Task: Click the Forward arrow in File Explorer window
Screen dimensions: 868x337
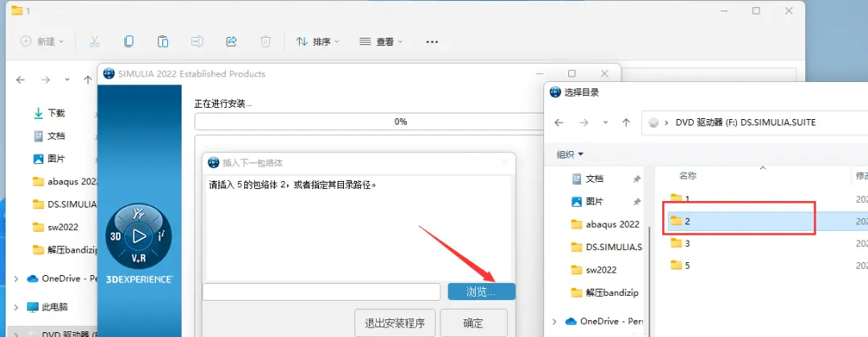Action: click(45, 80)
